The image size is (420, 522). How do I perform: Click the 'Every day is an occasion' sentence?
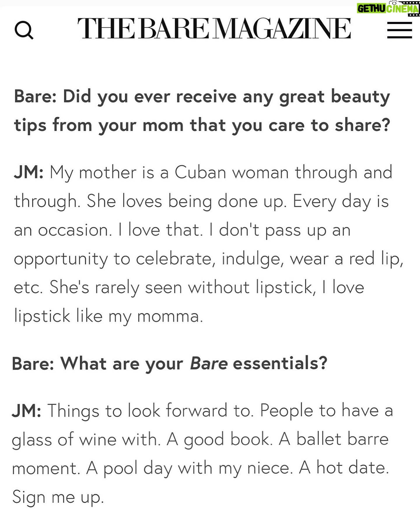pyautogui.click(x=201, y=216)
